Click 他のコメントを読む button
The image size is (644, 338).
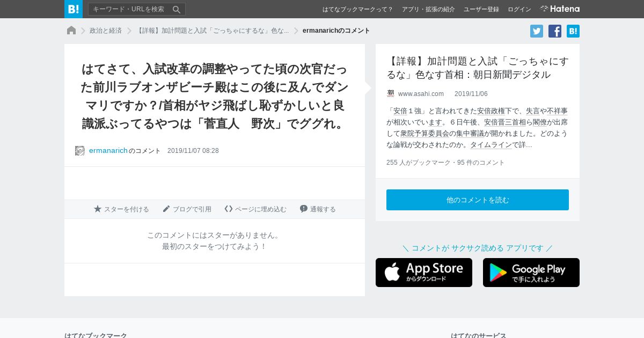[478, 200]
